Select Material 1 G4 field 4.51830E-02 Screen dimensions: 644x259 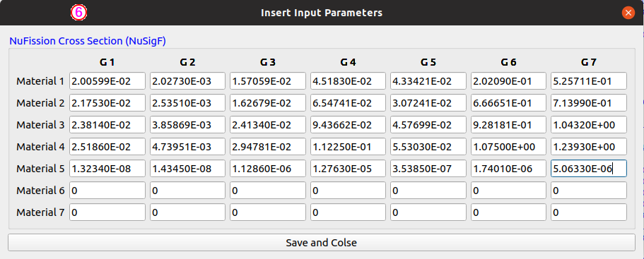[x=348, y=81]
